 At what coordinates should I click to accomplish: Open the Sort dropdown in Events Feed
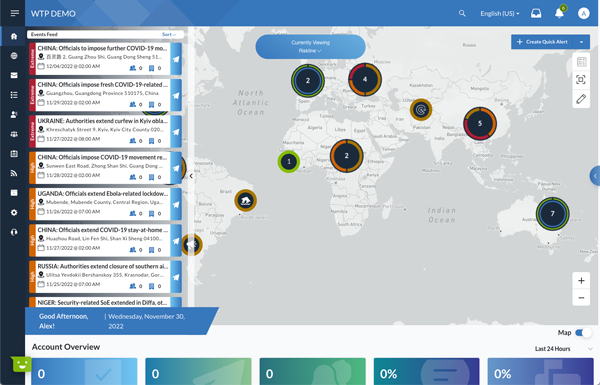tap(169, 34)
